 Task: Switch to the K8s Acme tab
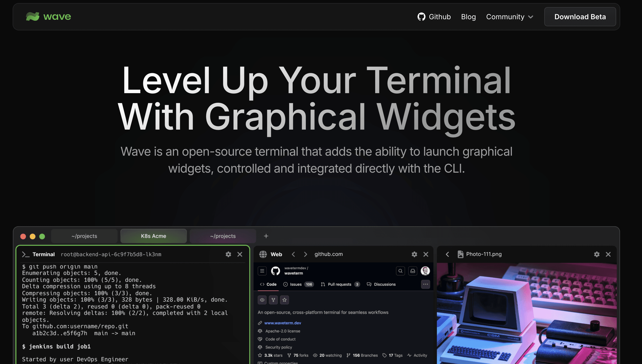pos(153,236)
